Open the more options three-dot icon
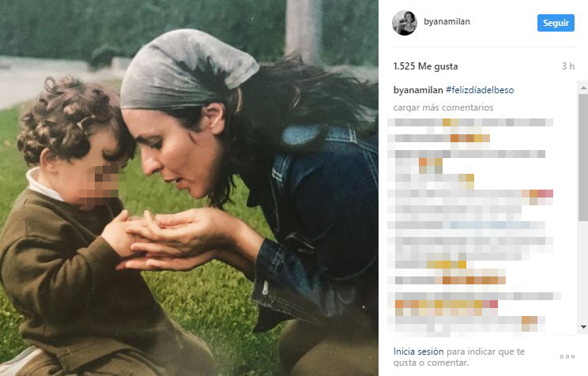Image resolution: width=588 pixels, height=376 pixels. pos(567,356)
